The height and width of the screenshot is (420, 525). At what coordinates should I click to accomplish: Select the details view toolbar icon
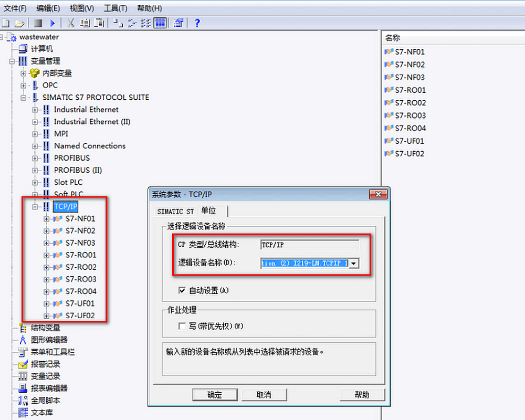pyautogui.click(x=161, y=23)
